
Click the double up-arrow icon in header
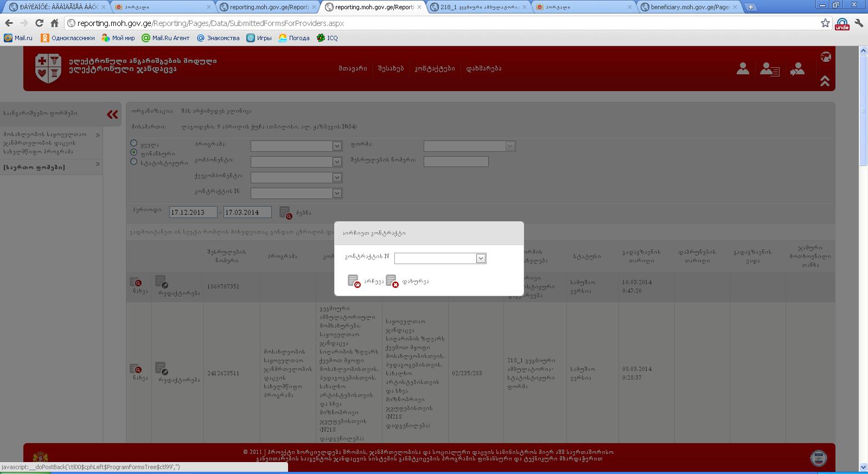pyautogui.click(x=825, y=81)
